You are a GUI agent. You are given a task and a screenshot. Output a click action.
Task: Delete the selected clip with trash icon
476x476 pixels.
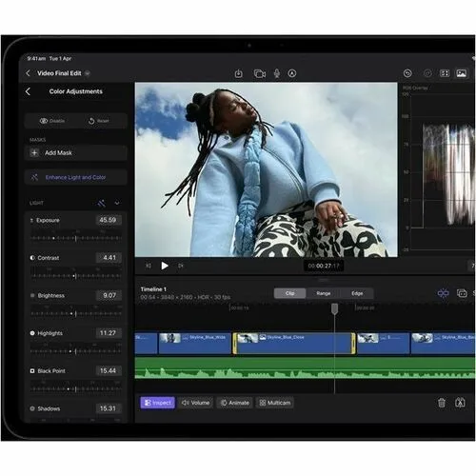pyautogui.click(x=442, y=403)
